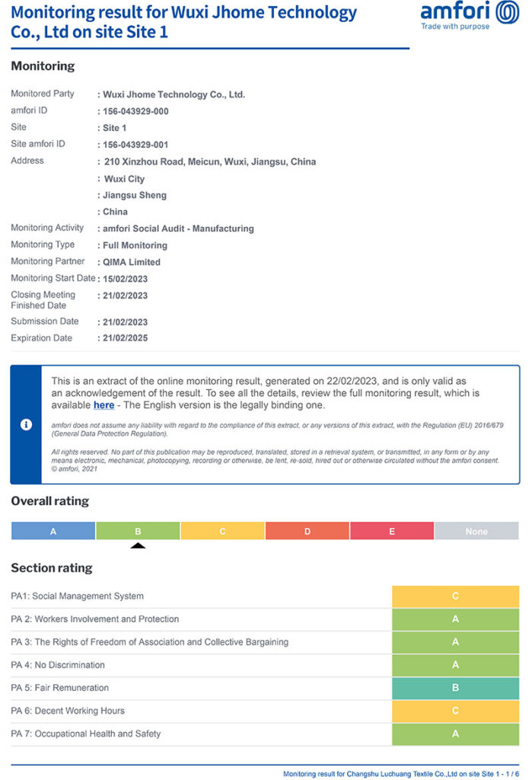Click PA 6 Decent Working Hours C rating

(x=455, y=711)
